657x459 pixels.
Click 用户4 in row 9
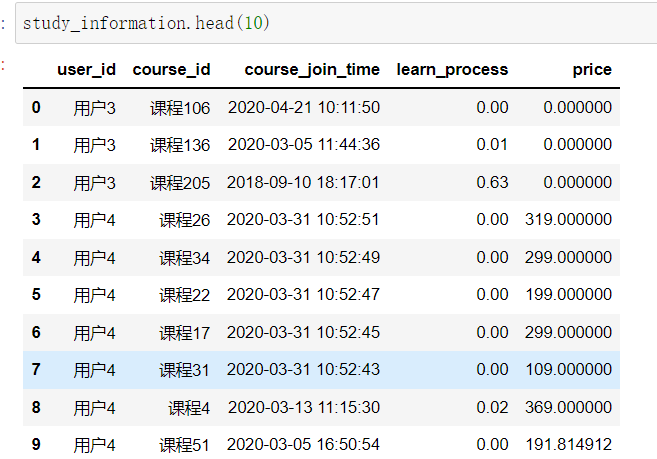click(x=94, y=445)
